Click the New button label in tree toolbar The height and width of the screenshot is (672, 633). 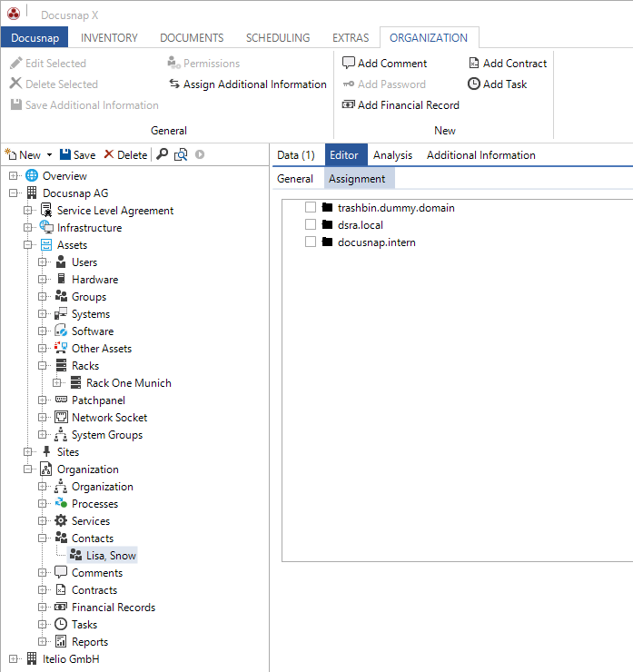(30, 154)
